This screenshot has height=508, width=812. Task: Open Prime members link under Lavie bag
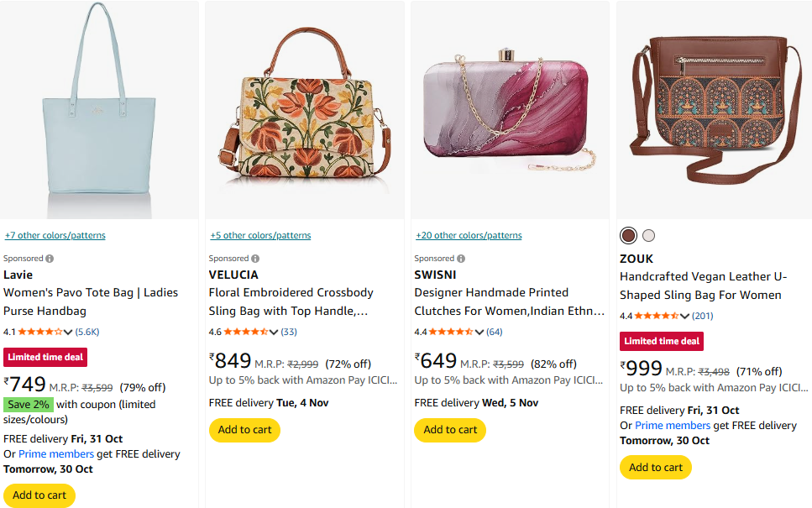56,454
